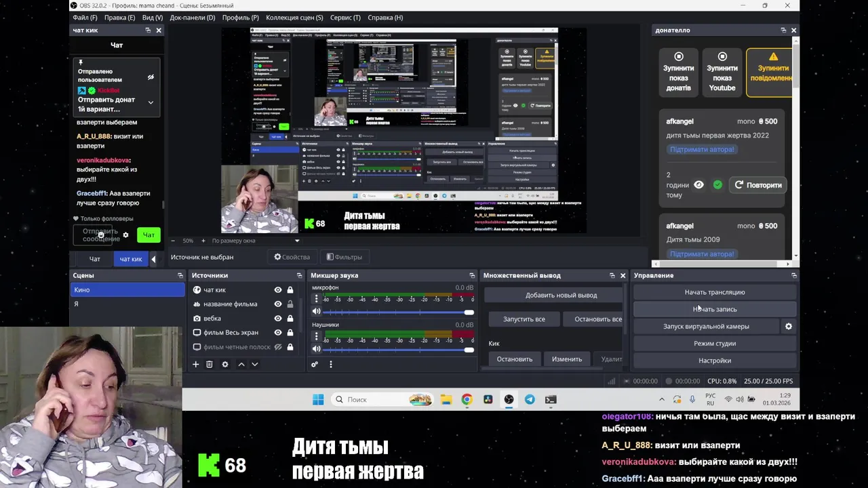
Task: Open source properties via the gear icon in Sources
Action: pos(225,364)
